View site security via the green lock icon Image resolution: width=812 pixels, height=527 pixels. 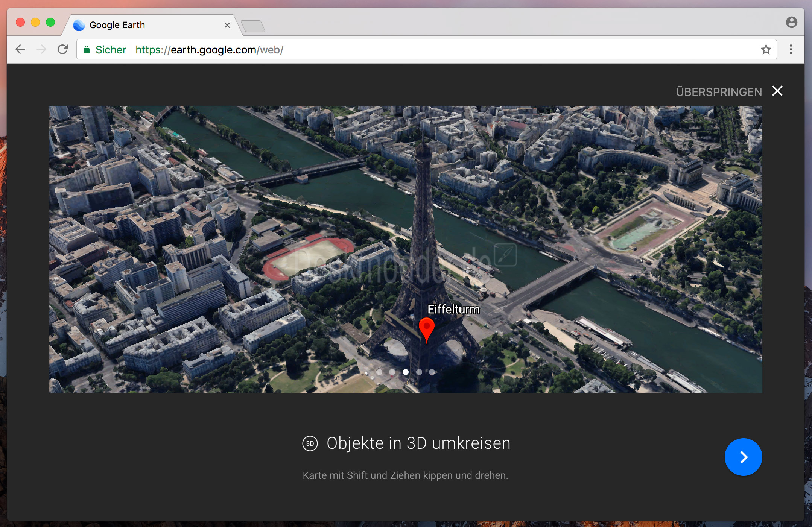point(87,50)
